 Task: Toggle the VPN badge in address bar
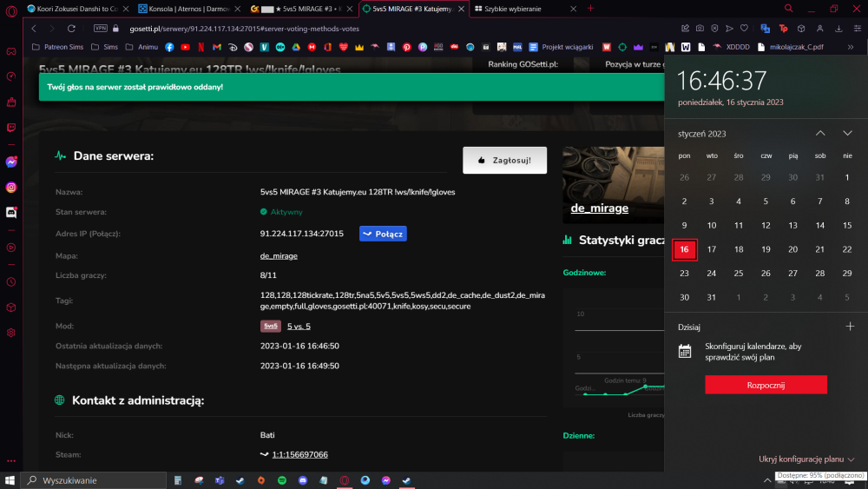(100, 29)
